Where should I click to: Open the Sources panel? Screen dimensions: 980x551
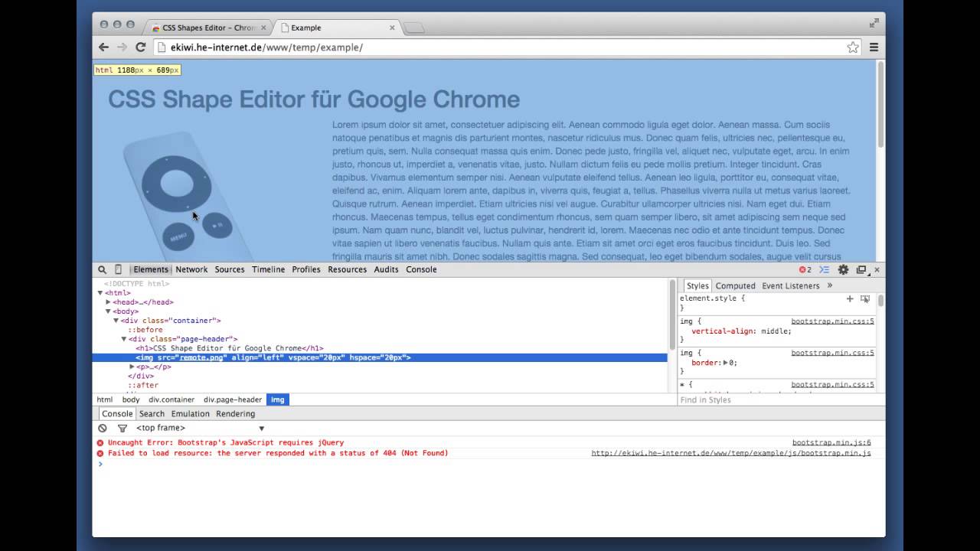pyautogui.click(x=230, y=269)
